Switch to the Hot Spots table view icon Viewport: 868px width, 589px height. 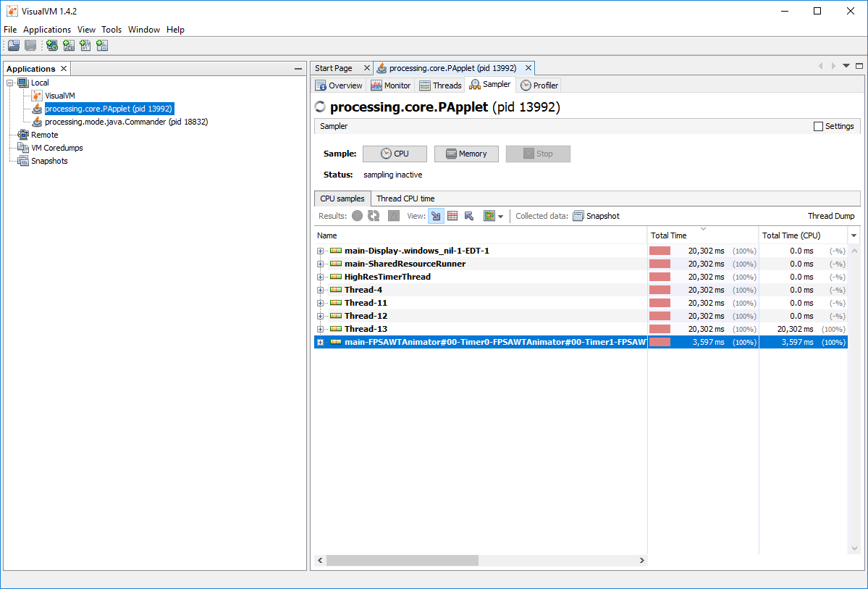452,216
